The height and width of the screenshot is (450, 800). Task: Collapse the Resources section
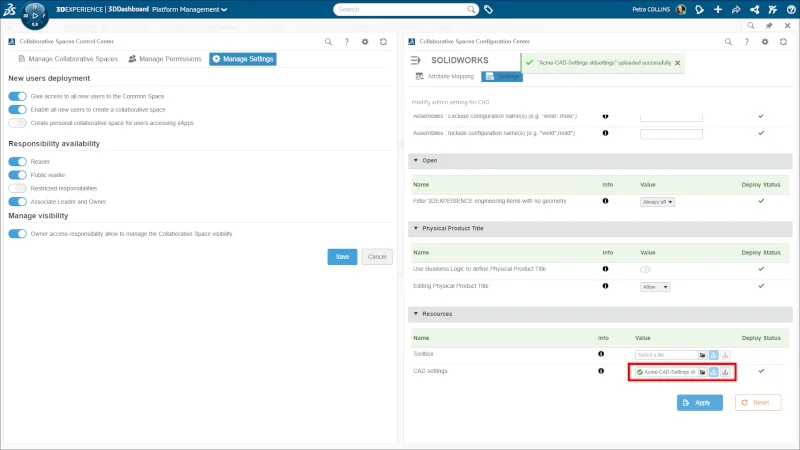(x=415, y=313)
